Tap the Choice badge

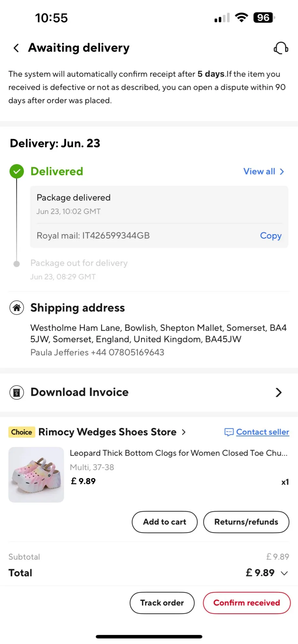pyautogui.click(x=22, y=432)
